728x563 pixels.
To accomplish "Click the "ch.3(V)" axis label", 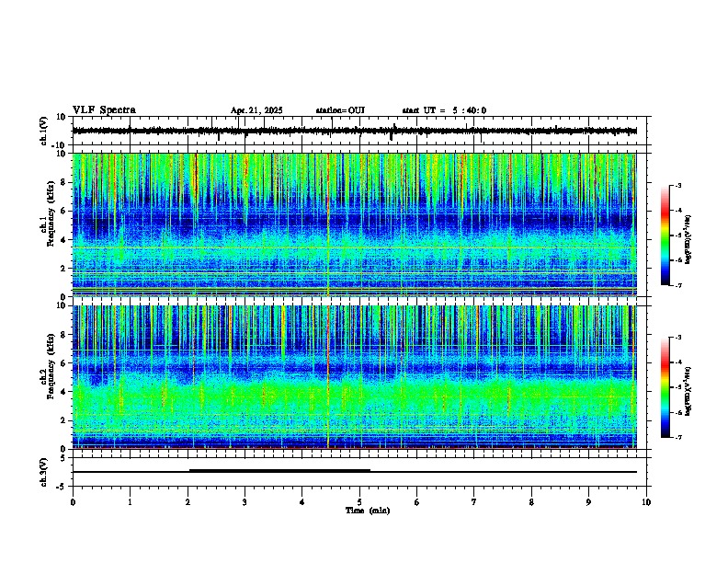I will (44, 473).
